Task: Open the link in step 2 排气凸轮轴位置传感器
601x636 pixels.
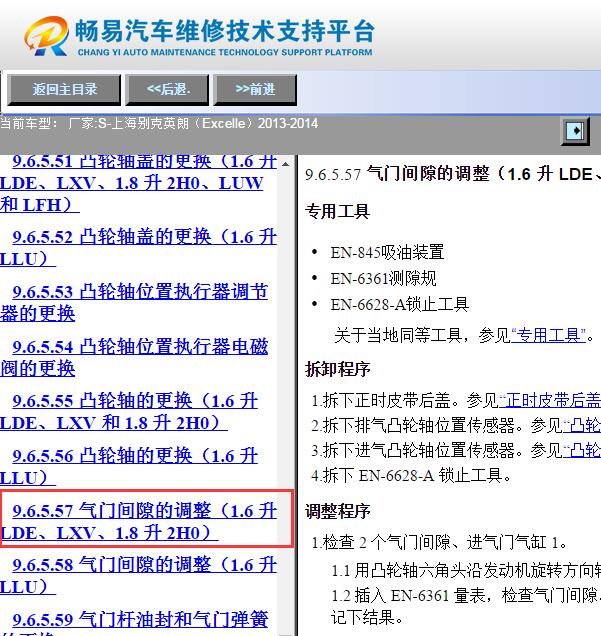Action: 582,425
